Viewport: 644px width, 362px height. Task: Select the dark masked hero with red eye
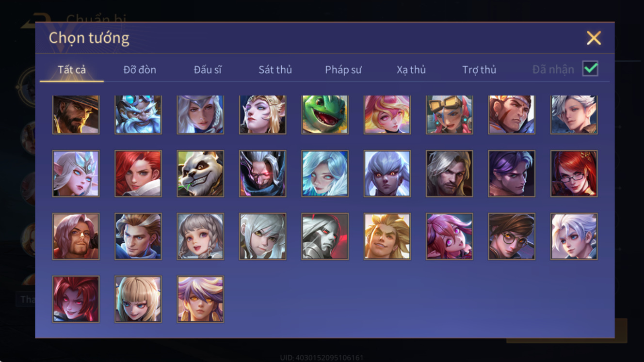coord(262,173)
